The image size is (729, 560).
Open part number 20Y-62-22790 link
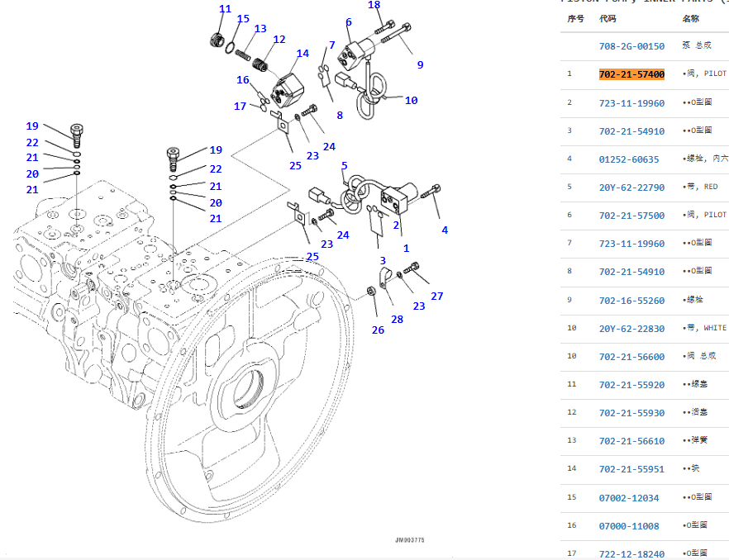tap(631, 187)
